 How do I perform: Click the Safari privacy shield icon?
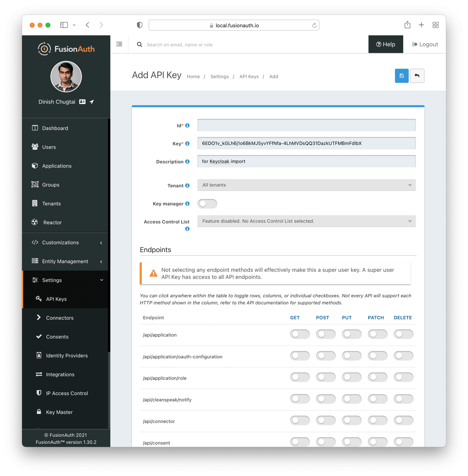[140, 25]
